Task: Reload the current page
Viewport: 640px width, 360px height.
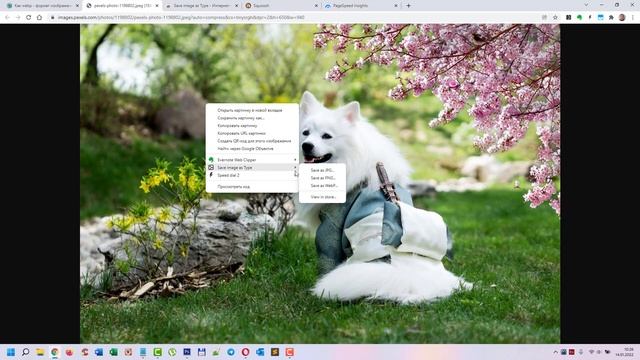Action: [29, 18]
